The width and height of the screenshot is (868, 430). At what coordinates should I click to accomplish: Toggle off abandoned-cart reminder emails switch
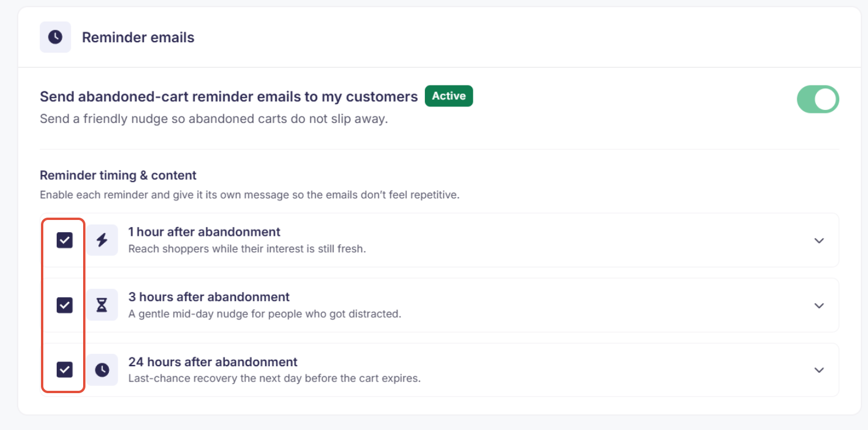(818, 99)
